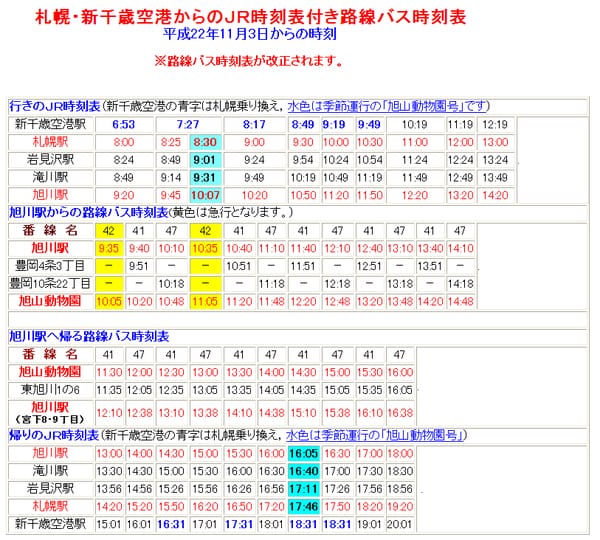Image resolution: width=600 pixels, height=540 pixels.
Task: Click the cyan 17:11 cell in return 岩見沢駅 row
Action: point(303,489)
